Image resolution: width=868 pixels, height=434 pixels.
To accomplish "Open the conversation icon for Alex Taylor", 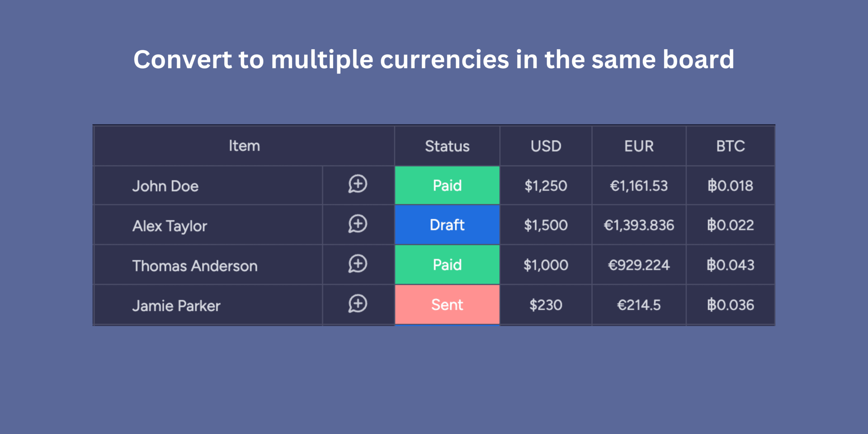I will pos(358,224).
